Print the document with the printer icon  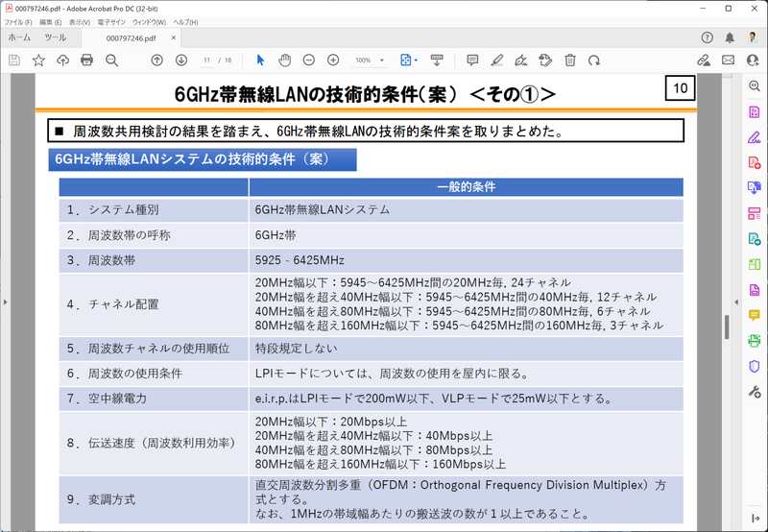click(x=86, y=60)
